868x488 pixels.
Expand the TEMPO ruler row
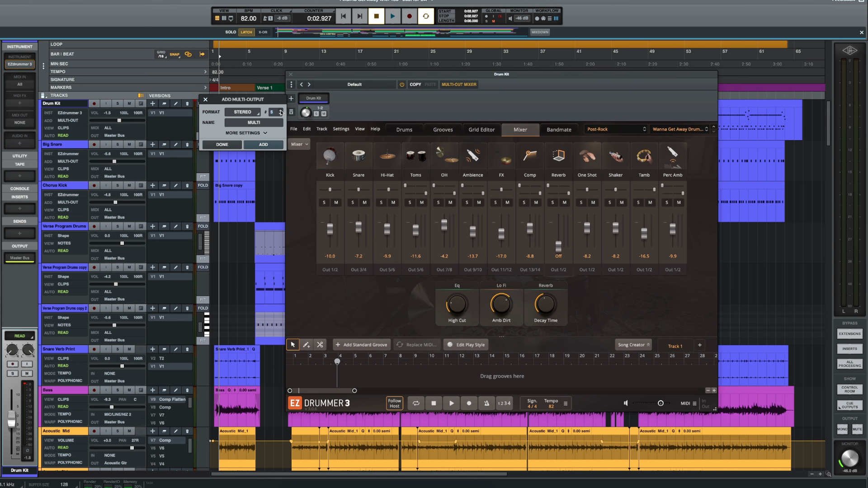205,72
